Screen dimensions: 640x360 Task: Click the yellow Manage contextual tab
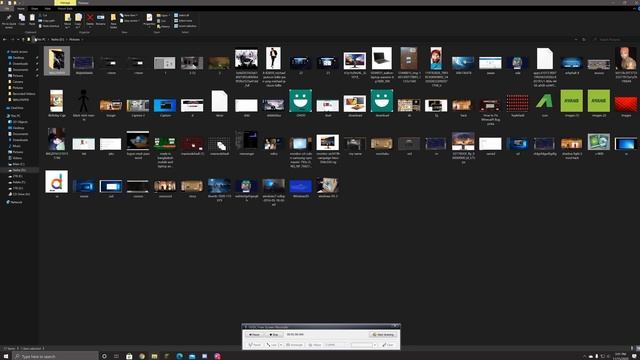pyautogui.click(x=65, y=3)
